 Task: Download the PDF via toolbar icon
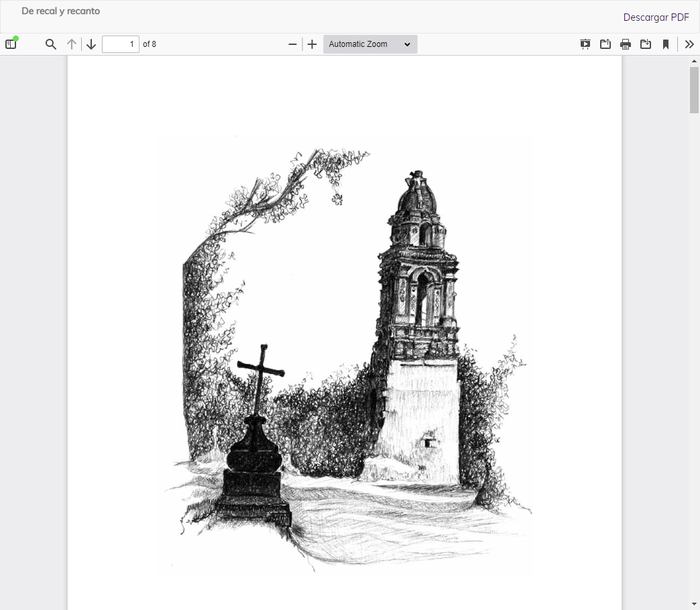pos(646,44)
